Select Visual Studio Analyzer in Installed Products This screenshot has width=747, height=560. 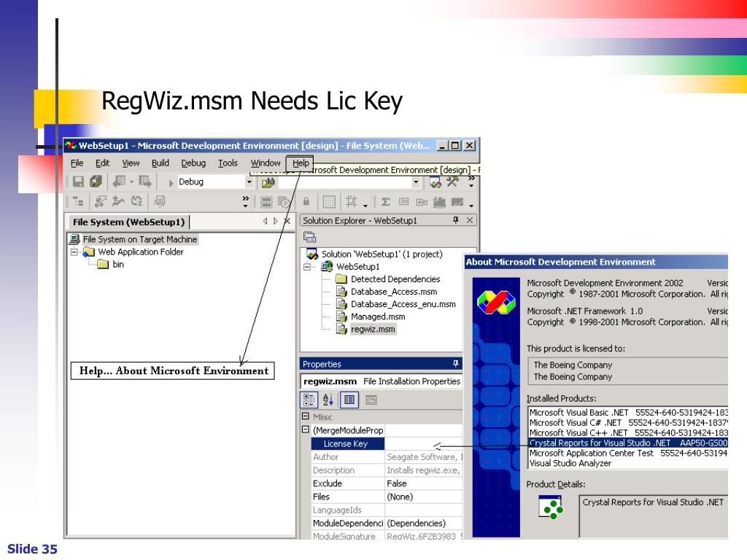pos(628,463)
